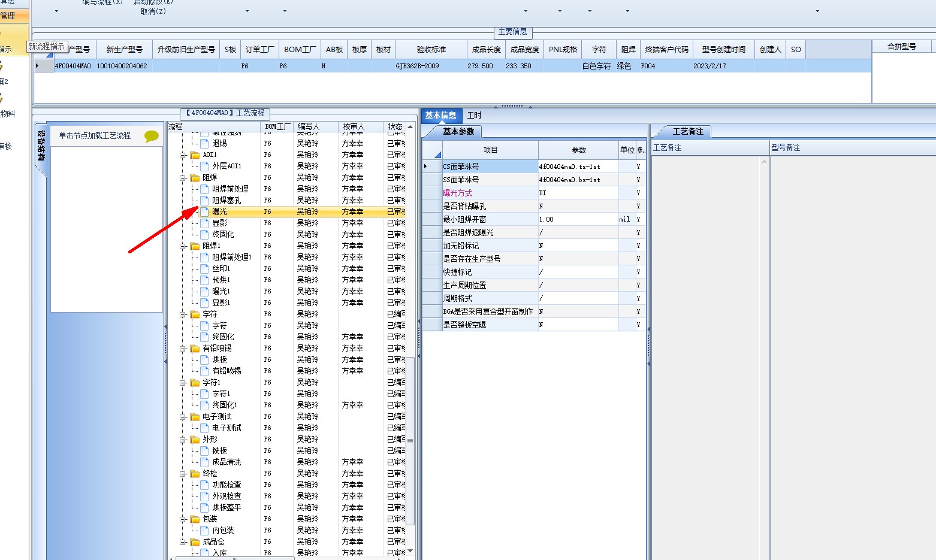Click the 外形 folder icon
This screenshot has height=560, width=936.
click(195, 439)
